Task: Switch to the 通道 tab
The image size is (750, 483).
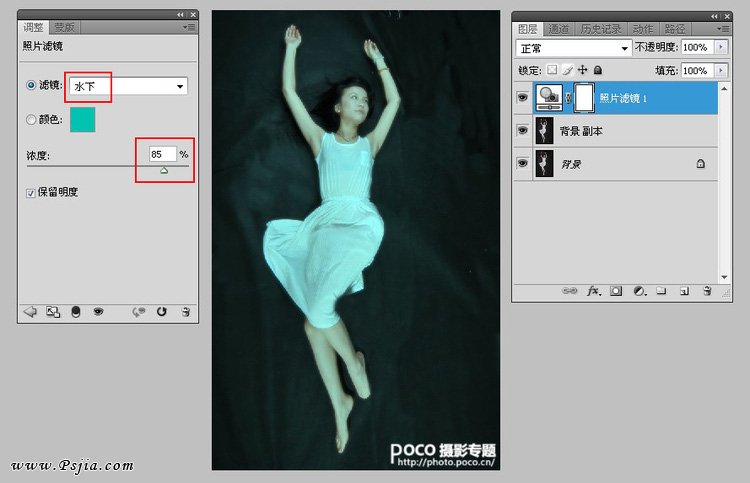Action: point(559,29)
